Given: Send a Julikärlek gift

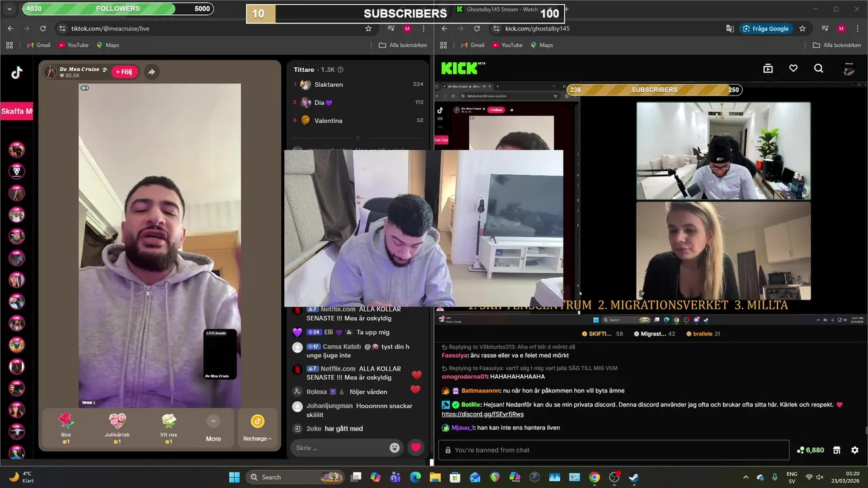Looking at the screenshot, I should pyautogui.click(x=117, y=428).
